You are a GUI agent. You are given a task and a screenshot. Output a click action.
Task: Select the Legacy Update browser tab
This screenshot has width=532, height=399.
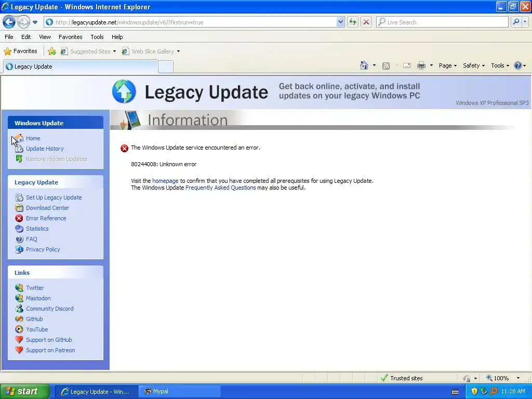81,66
